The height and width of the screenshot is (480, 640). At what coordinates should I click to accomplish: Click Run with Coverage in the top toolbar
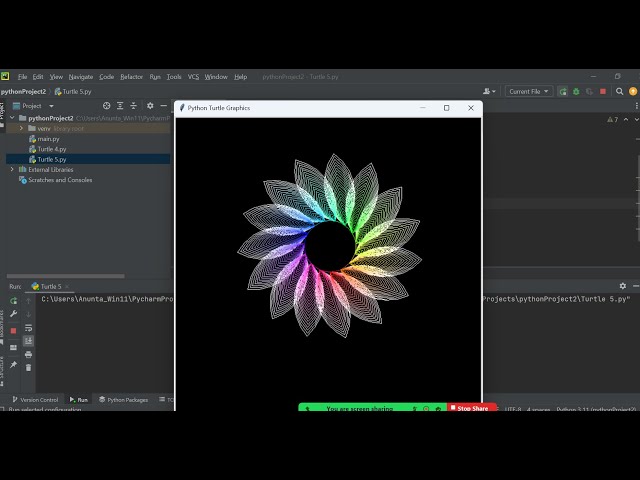pyautogui.click(x=589, y=91)
